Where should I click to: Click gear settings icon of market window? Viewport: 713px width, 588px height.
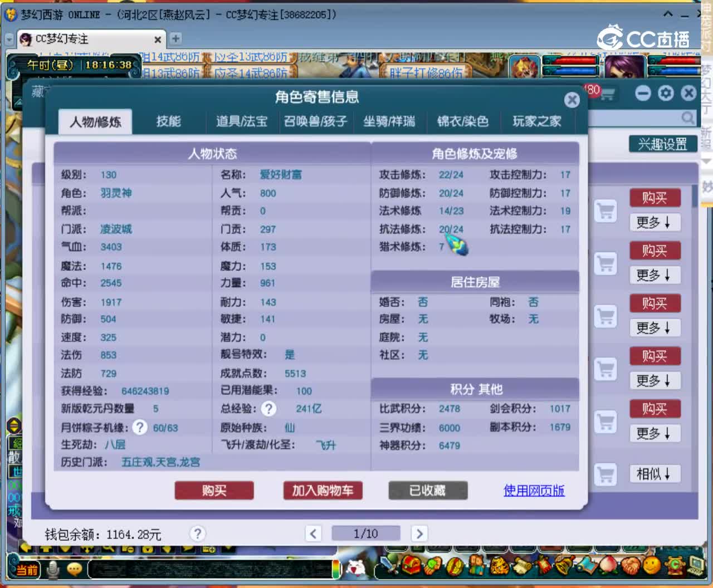tap(666, 93)
